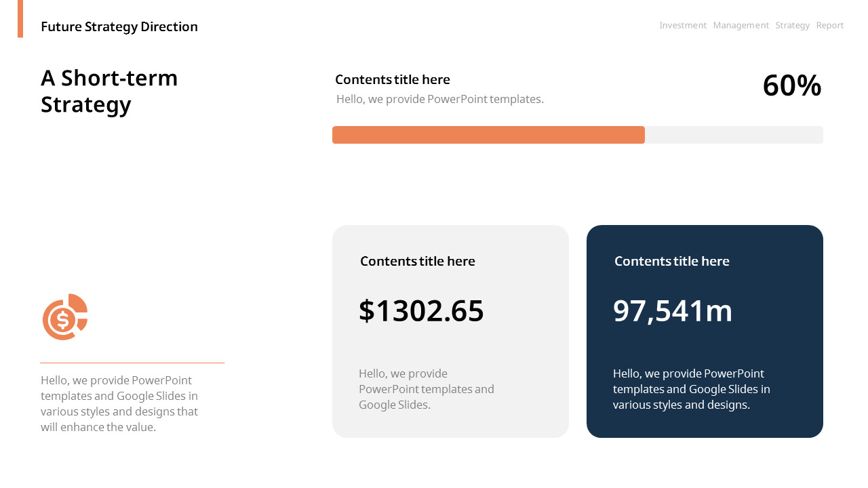Viewport: 868px width, 488px height.
Task: Click the orange dollar pie chart icon
Action: pos(64,317)
